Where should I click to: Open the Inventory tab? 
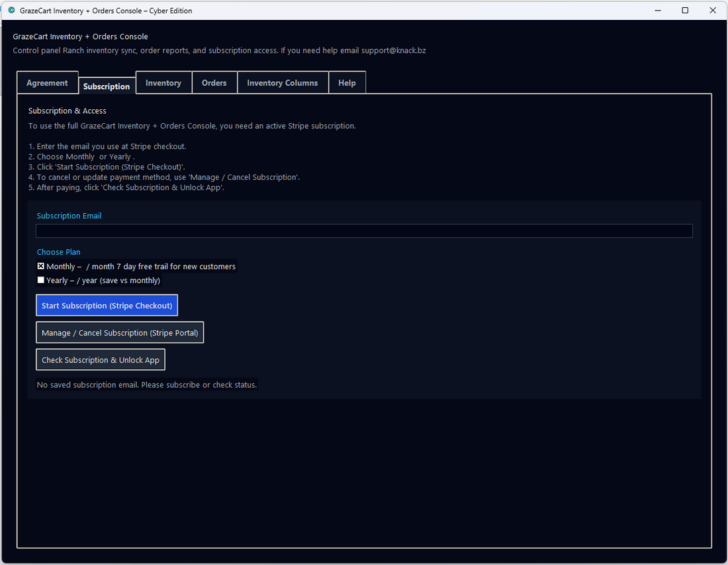(163, 82)
